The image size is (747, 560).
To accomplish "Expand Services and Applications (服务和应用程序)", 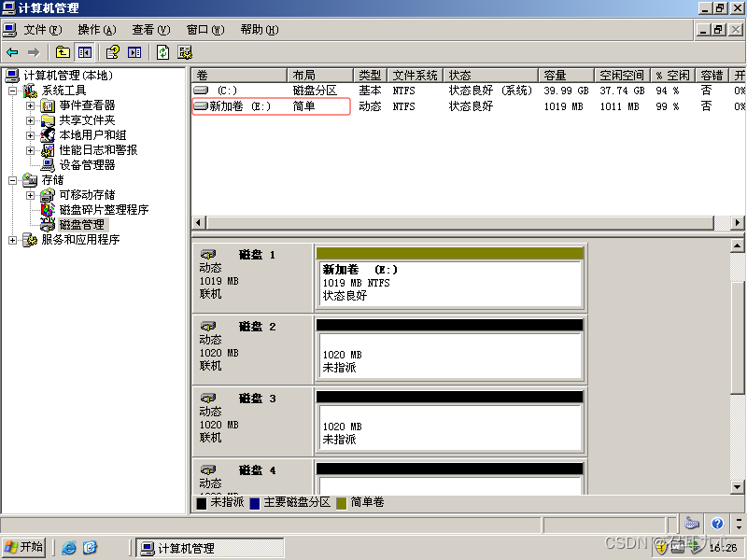I will pos(13,240).
